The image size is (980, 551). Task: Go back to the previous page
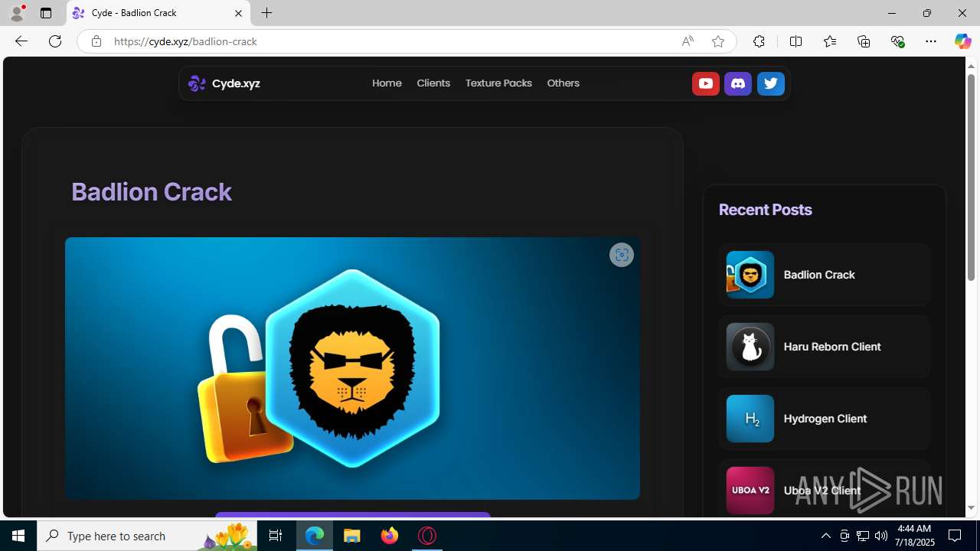pos(21,41)
